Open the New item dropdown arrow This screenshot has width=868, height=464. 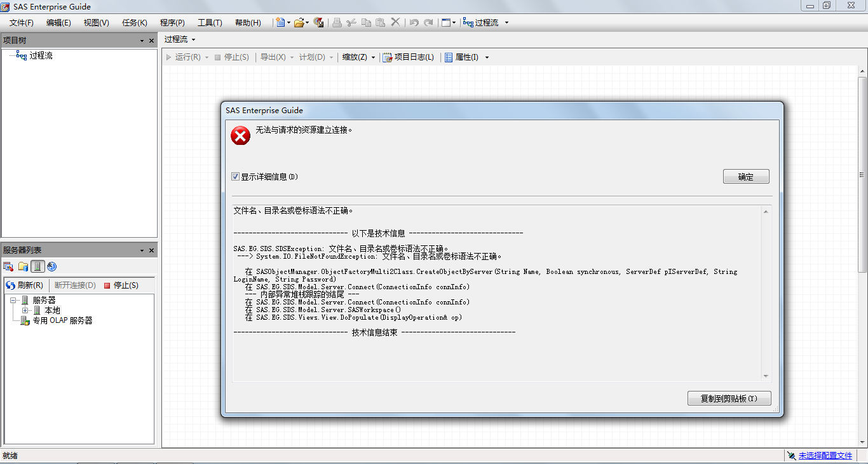coord(288,22)
